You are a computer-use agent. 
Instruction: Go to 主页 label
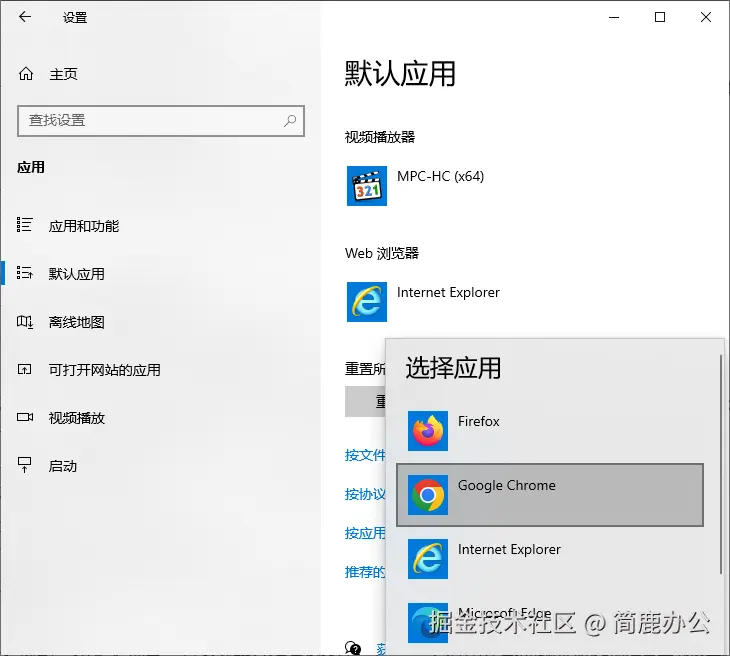(x=63, y=74)
